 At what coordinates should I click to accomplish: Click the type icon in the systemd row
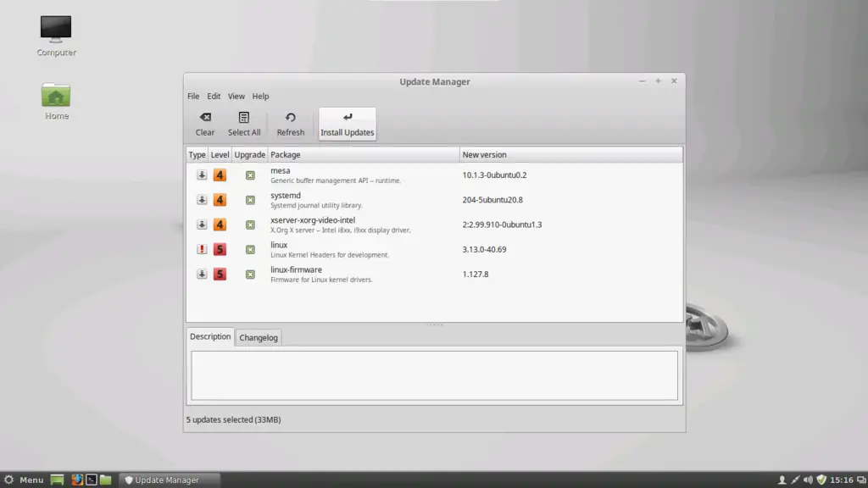202,200
